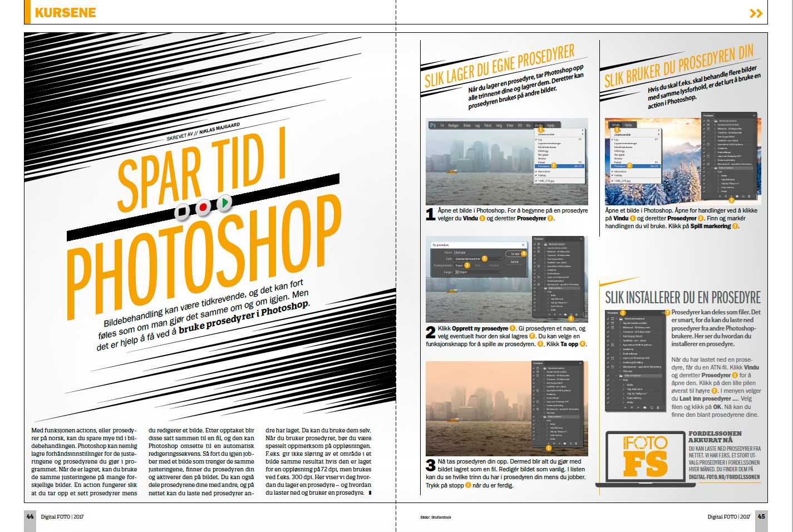Toggle the dialog box beside Standardprosedyrer in step 2's panel
The height and width of the screenshot is (532, 793).
click(x=539, y=244)
